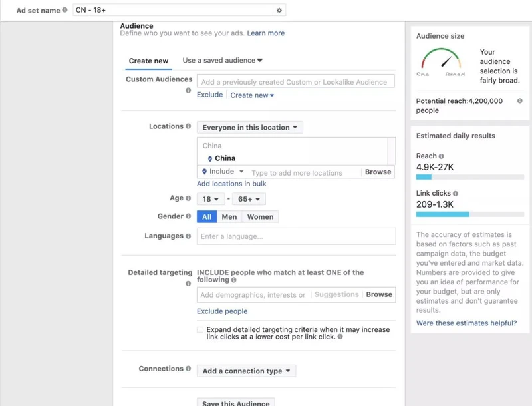Click Were these estimates helpful link
Image resolution: width=532 pixels, height=406 pixels.
coord(466,323)
